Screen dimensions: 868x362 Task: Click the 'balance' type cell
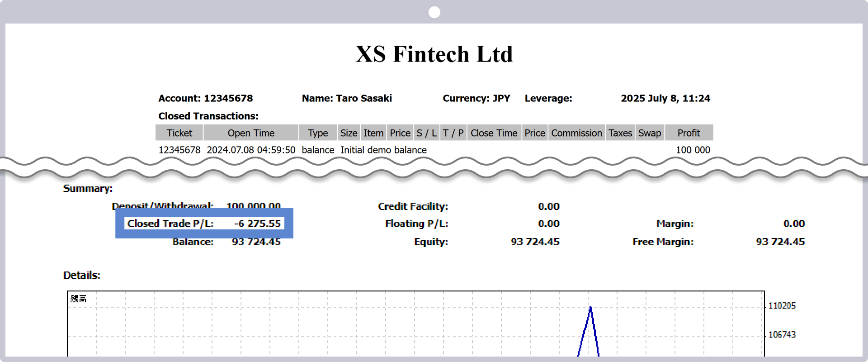[x=318, y=150]
